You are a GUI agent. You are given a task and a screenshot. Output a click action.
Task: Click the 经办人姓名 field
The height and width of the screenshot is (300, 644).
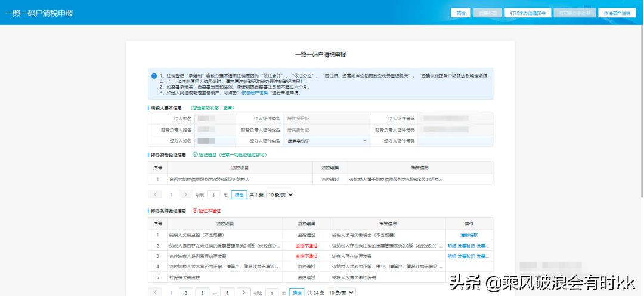tap(216, 141)
